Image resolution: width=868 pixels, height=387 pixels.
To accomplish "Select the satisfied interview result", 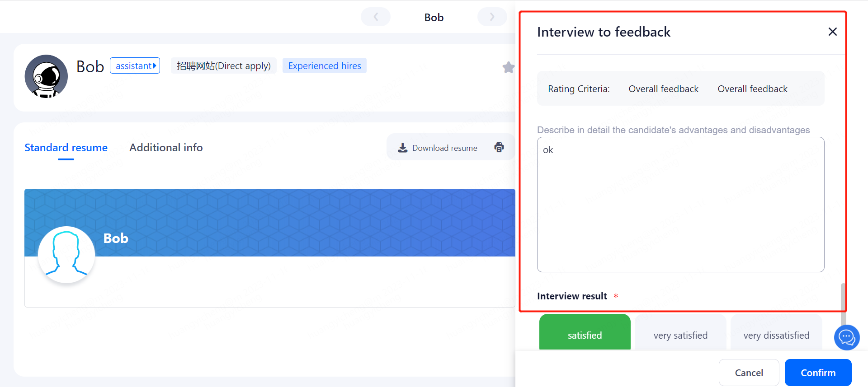I will point(585,335).
